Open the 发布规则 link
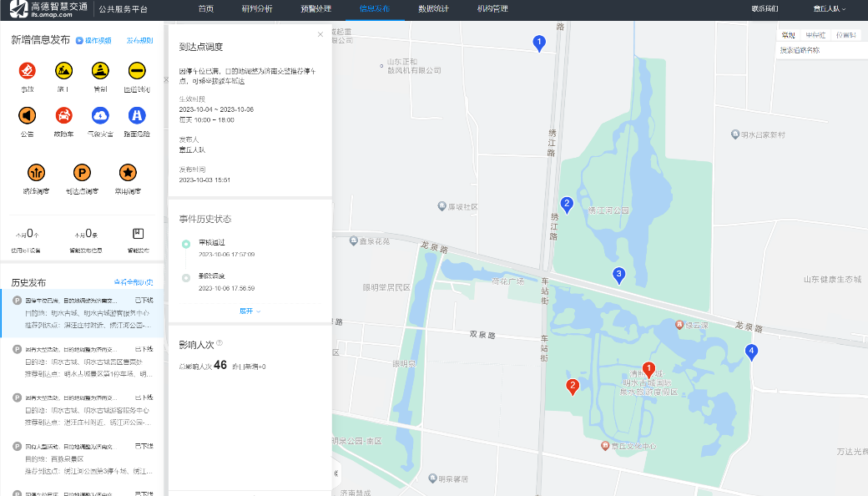Viewport: 868px width, 496px height. coord(139,40)
